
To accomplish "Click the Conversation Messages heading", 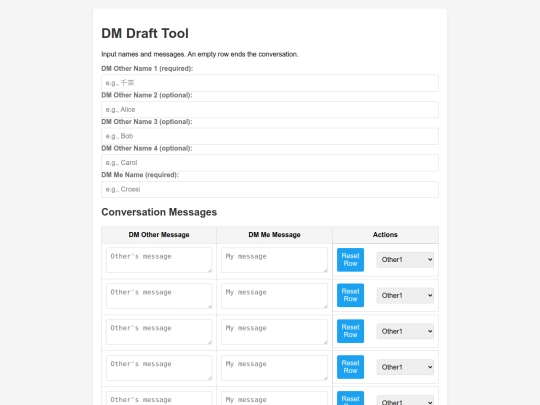I will coord(159,212).
